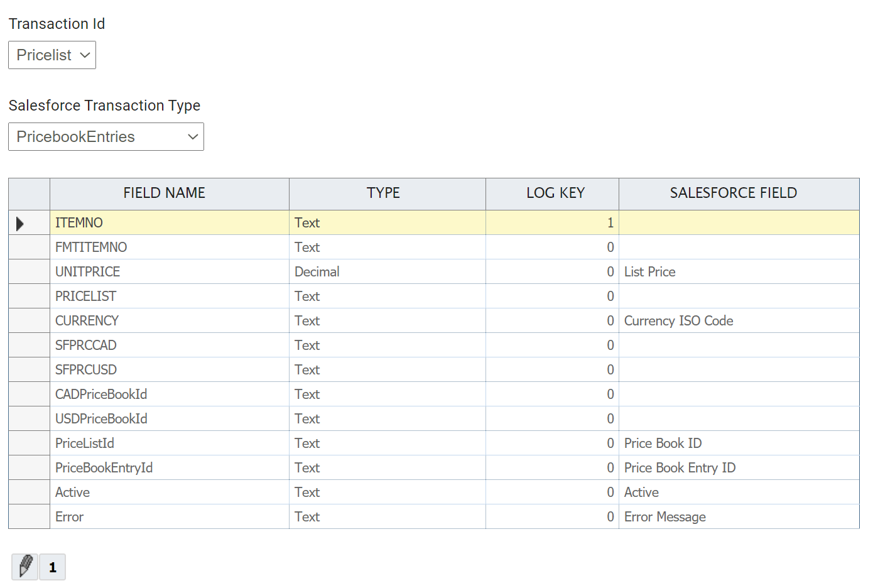
Task: Expand the Salesforce Transaction Type dropdown
Action: tap(106, 137)
